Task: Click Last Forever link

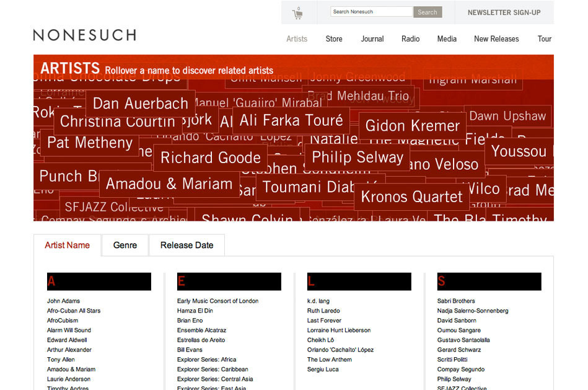Action: coord(325,321)
